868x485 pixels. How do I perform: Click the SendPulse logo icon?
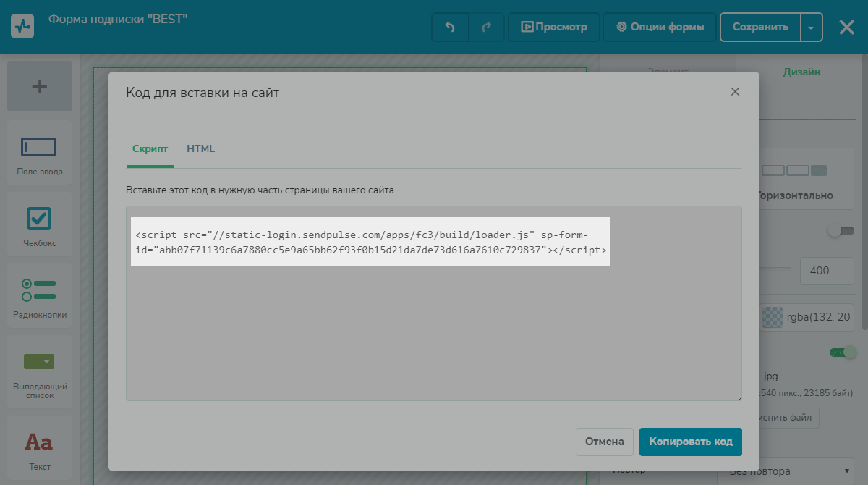pyautogui.click(x=22, y=27)
